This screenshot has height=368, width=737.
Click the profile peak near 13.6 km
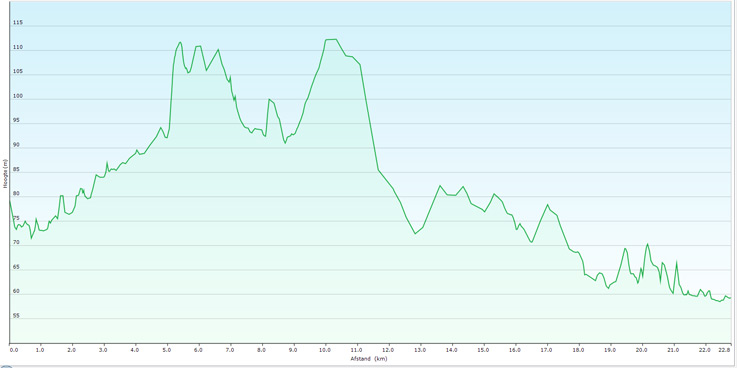click(x=440, y=186)
